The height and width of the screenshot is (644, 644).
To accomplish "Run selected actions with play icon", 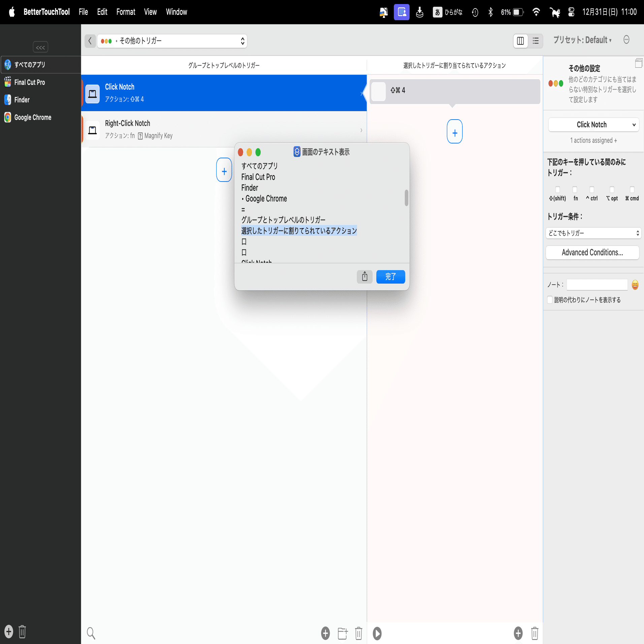I will [377, 633].
